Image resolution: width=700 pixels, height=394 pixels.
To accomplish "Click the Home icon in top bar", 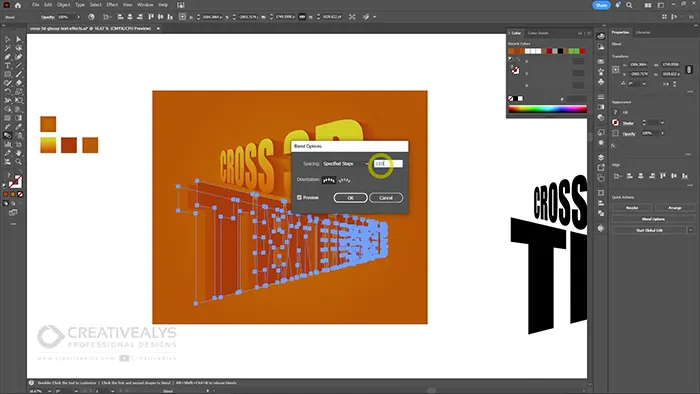I will coord(18,5).
